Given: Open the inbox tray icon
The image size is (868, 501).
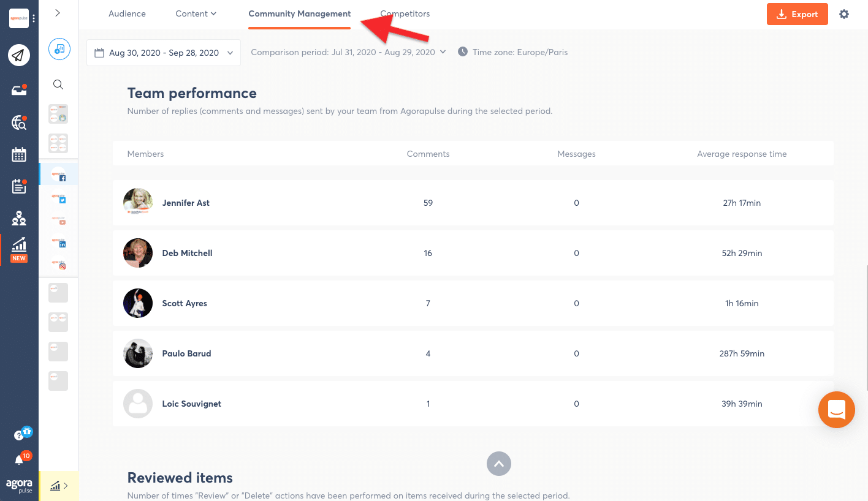Looking at the screenshot, I should [x=19, y=91].
